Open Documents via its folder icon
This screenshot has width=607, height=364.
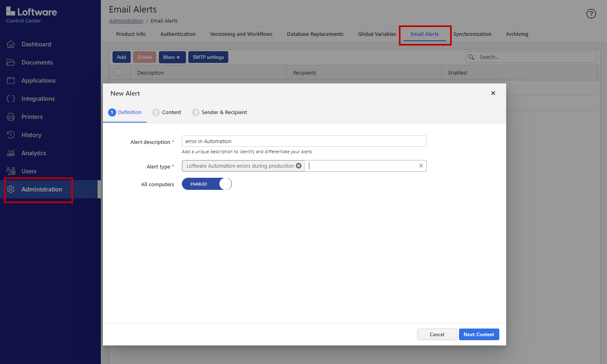pos(11,62)
